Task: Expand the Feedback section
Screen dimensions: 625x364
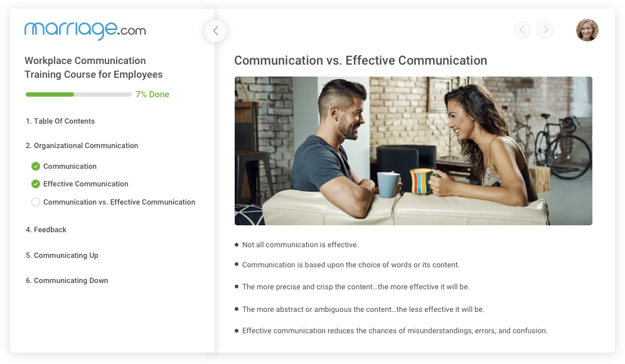Action: (46, 230)
